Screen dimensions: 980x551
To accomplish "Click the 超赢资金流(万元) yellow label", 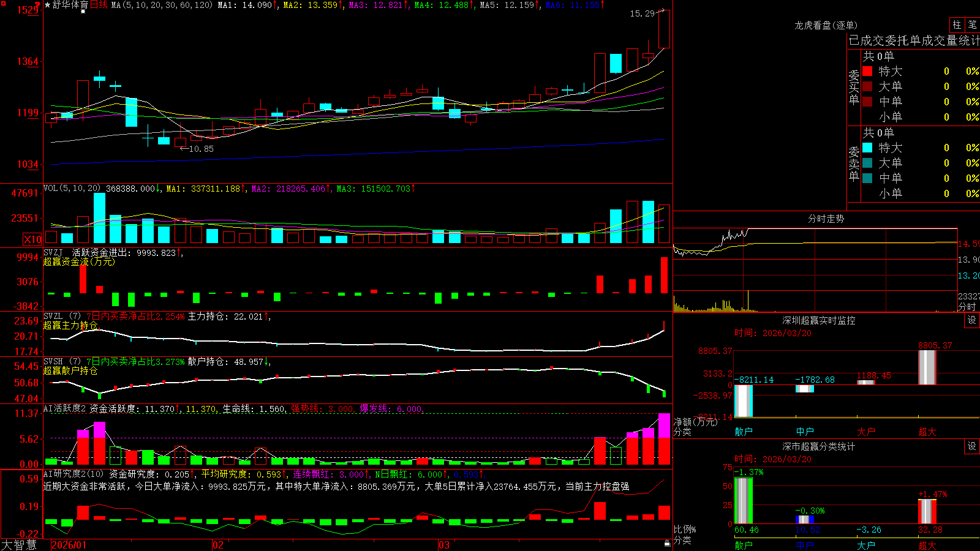I will 79,261.
